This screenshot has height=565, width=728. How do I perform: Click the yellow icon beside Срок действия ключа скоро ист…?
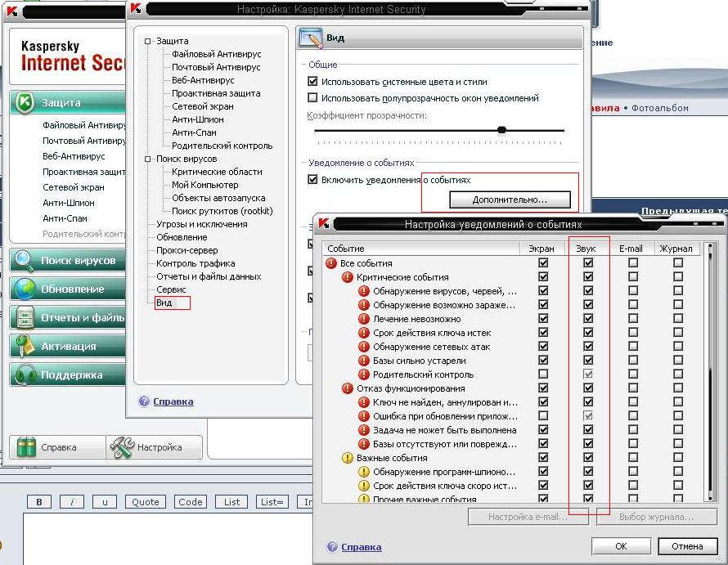(x=363, y=486)
